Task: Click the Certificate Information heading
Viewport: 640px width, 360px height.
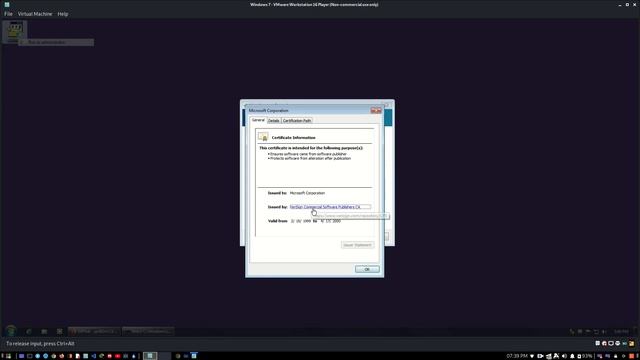Action: click(293, 138)
